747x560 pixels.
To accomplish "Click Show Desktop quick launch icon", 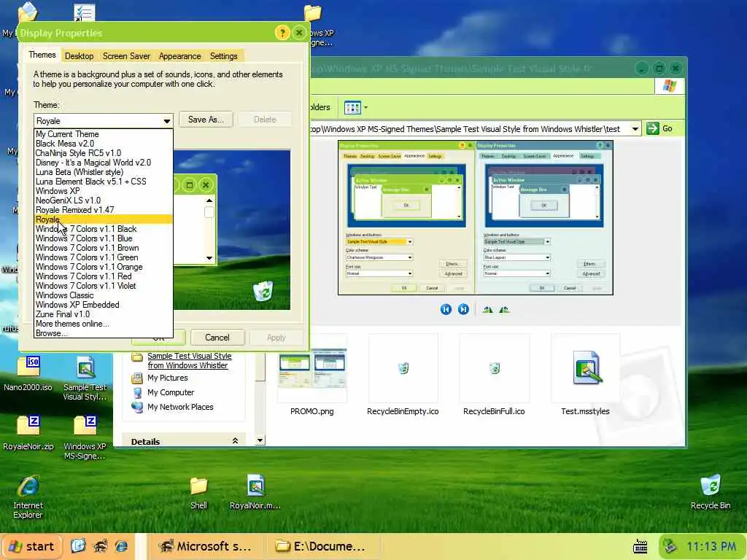I will 77,546.
